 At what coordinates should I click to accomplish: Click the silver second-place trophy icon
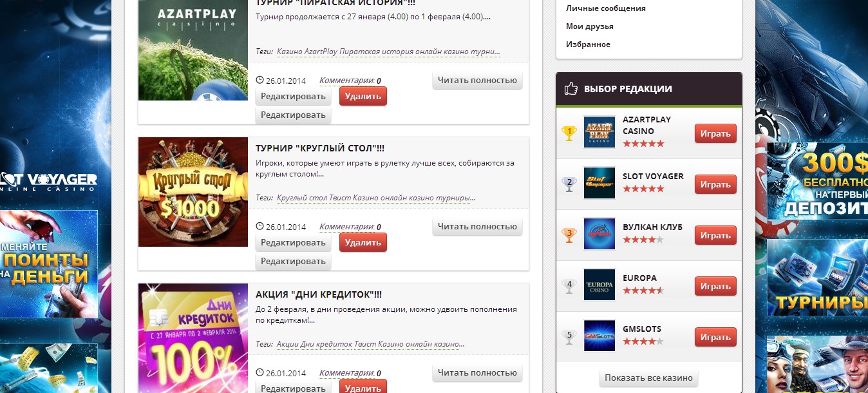pyautogui.click(x=569, y=184)
